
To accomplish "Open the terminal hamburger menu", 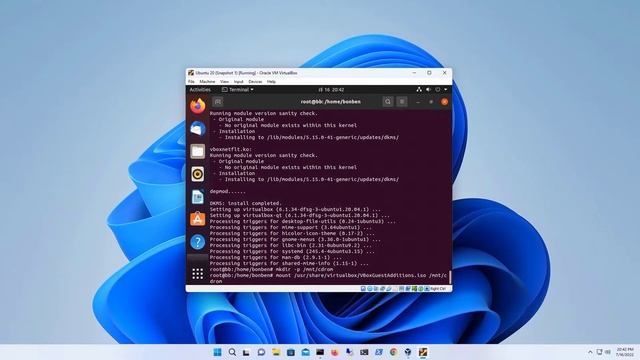I will tap(402, 102).
